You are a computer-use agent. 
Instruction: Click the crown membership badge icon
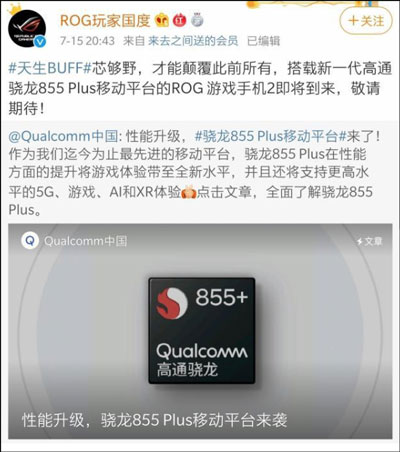[x=162, y=21]
